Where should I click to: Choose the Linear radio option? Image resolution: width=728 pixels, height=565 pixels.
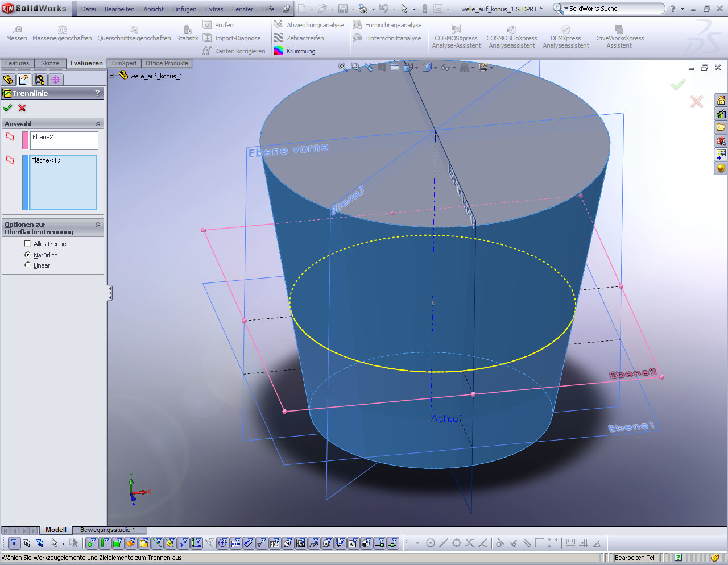point(27,265)
